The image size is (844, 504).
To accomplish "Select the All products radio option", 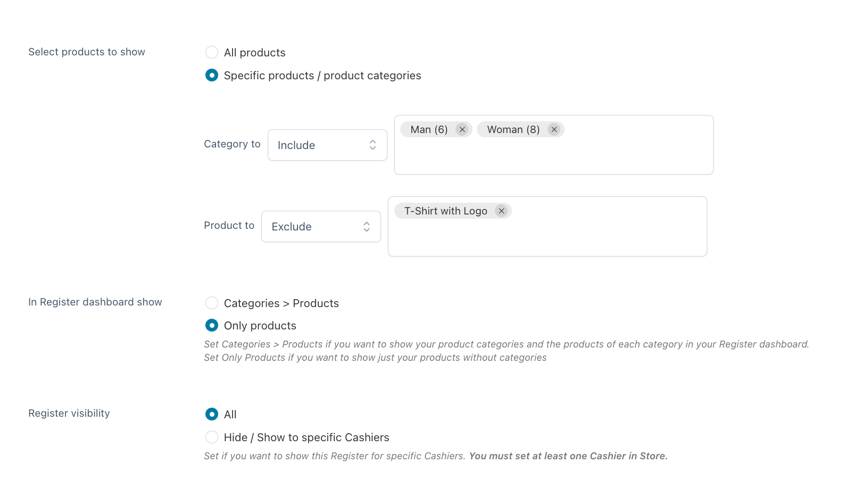I will [x=212, y=52].
